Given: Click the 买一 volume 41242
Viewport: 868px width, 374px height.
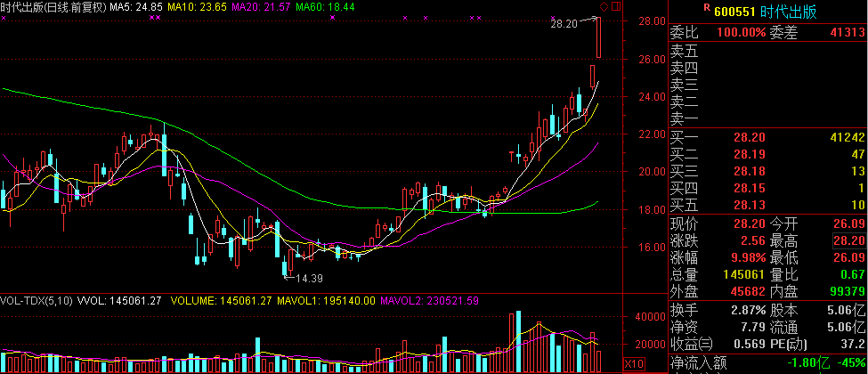Looking at the screenshot, I should (x=848, y=138).
